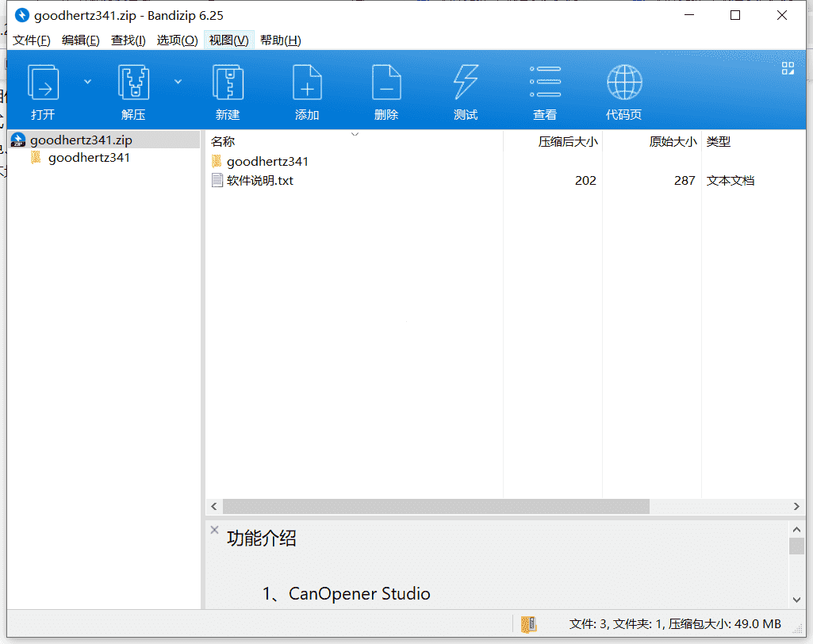Screen dimensions: 813x644
Task: Click the 软件说明.txt document icon
Action: 217,181
